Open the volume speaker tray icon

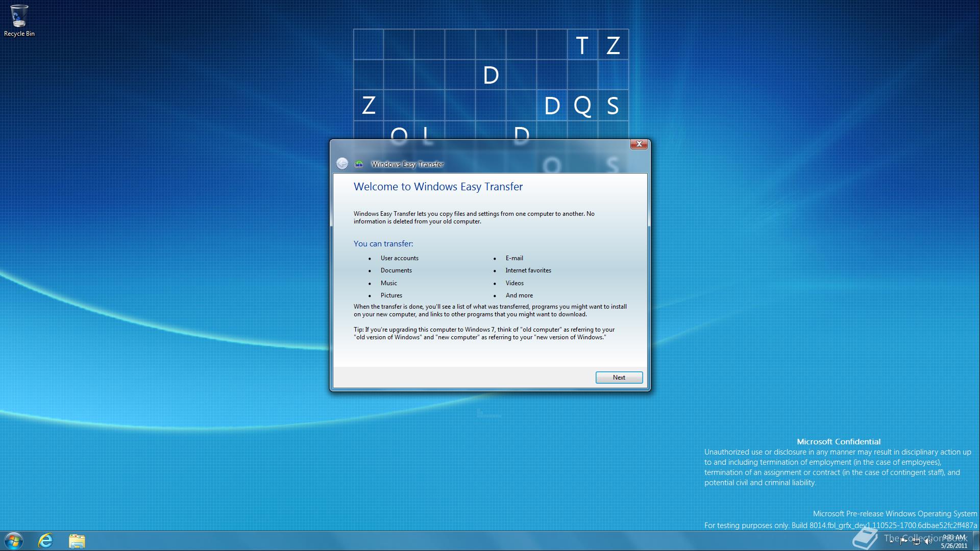928,541
